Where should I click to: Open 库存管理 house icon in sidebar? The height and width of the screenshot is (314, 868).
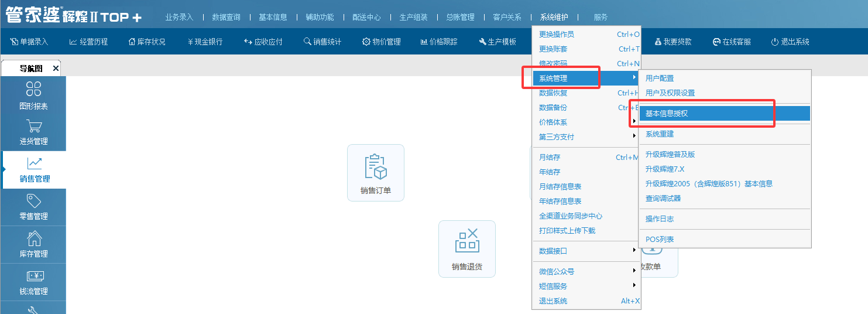33,238
